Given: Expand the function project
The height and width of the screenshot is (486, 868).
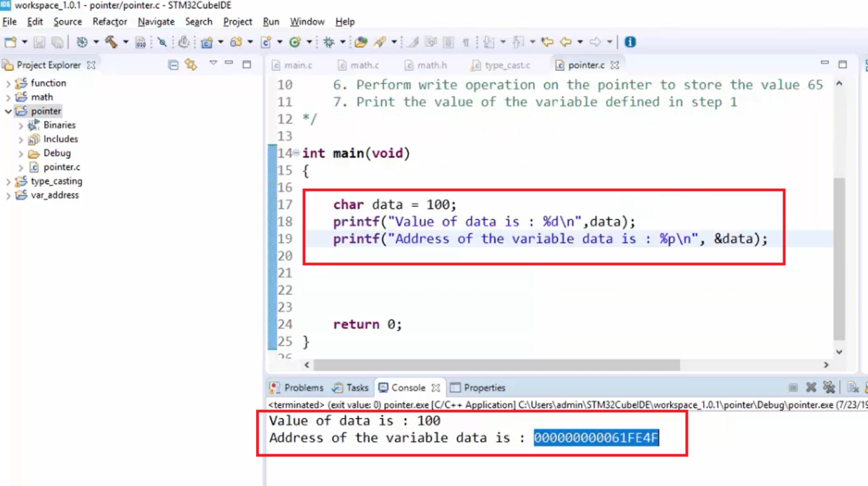Looking at the screenshot, I should tap(8, 83).
